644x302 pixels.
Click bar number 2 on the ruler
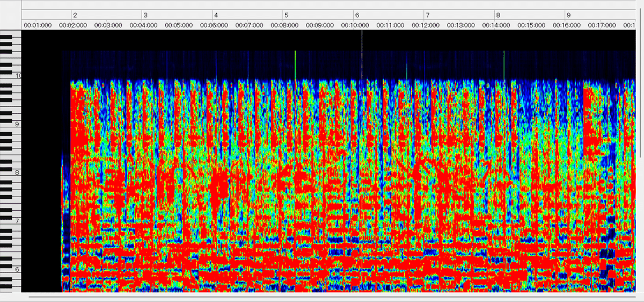click(75, 16)
